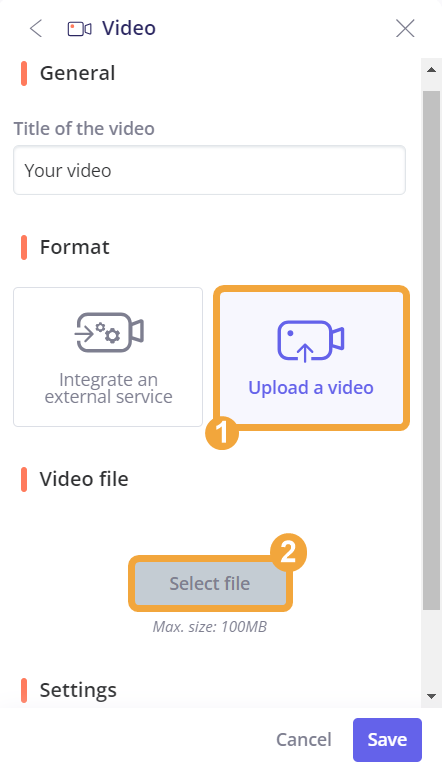Screen dimensions: 442x770
Task: Click the vertical scrollbar thumb
Action: 432,350
